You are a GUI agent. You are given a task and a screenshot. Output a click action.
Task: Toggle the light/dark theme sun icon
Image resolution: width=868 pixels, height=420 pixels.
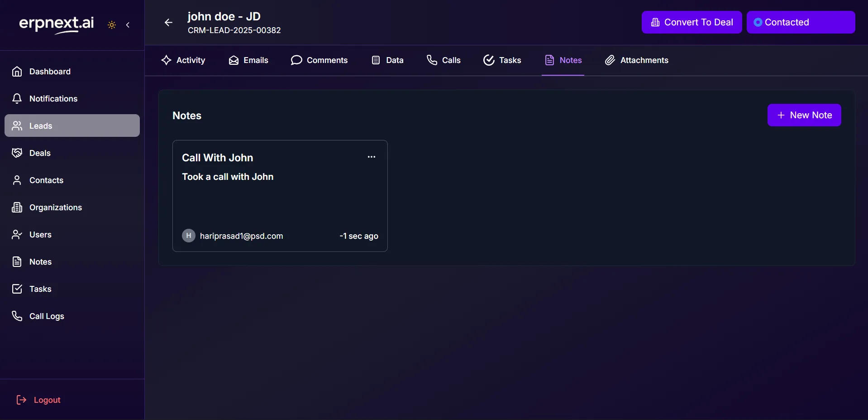point(112,25)
